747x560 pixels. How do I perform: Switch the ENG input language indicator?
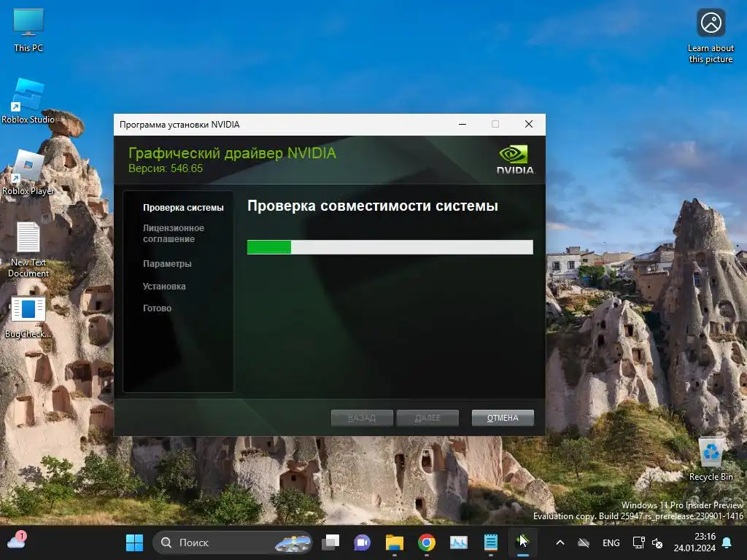click(611, 542)
